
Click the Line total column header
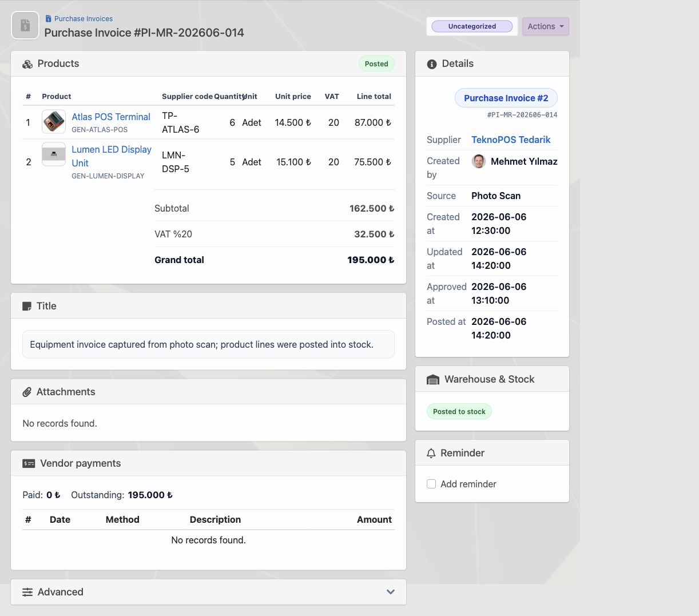point(374,97)
